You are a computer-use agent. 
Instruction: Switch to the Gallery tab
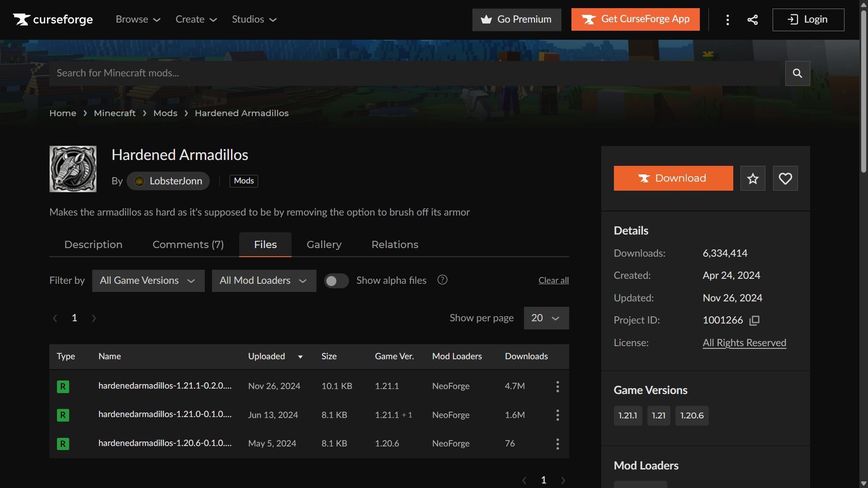point(324,244)
